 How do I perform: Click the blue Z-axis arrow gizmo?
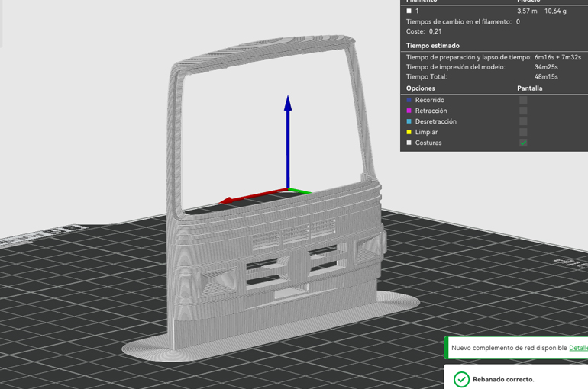click(288, 143)
